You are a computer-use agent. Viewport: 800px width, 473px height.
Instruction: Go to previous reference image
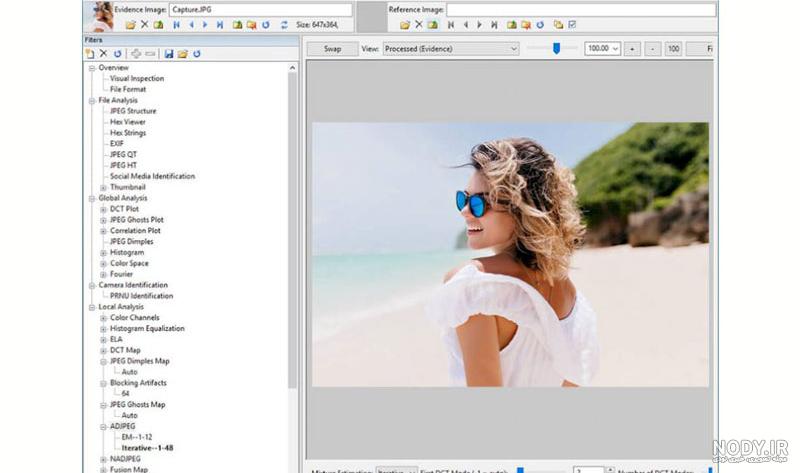[x=466, y=24]
